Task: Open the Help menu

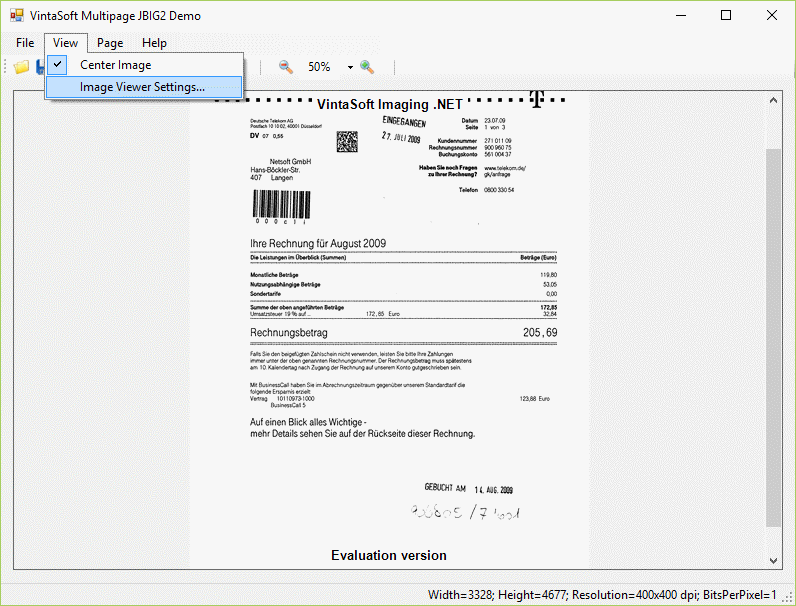Action: pos(154,43)
